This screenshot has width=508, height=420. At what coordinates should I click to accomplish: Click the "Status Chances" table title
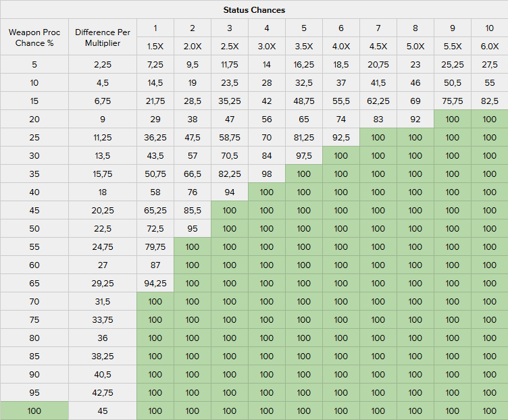(254, 10)
